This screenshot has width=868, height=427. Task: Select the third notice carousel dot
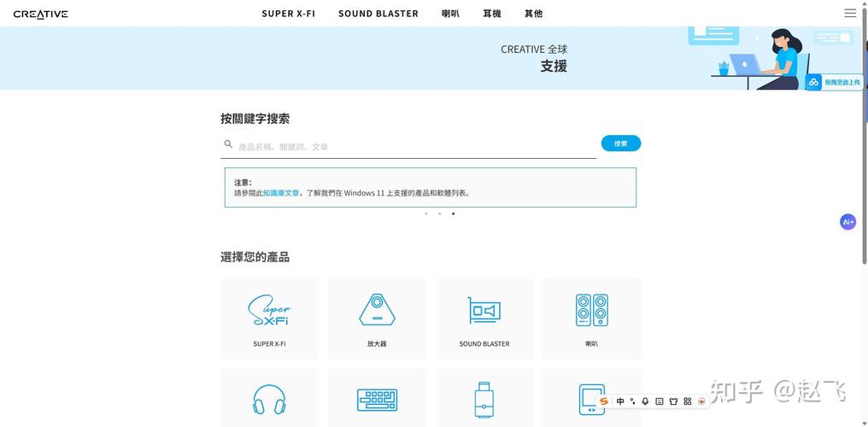coord(454,213)
